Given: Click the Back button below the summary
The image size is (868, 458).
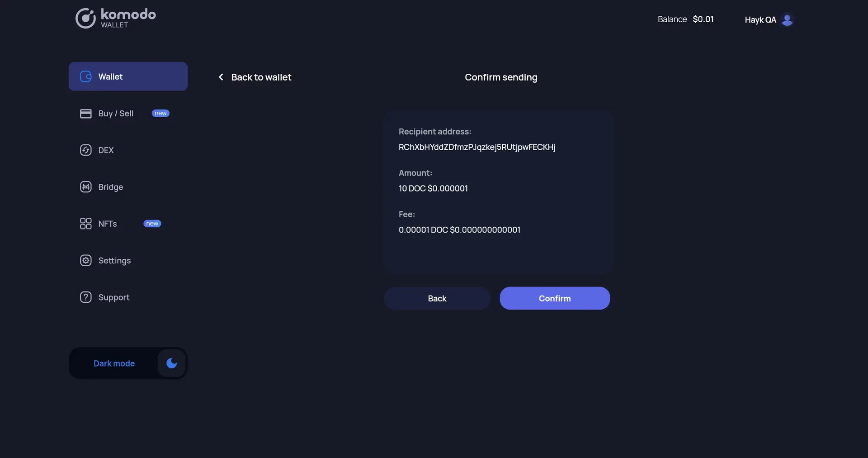Looking at the screenshot, I should (x=437, y=298).
